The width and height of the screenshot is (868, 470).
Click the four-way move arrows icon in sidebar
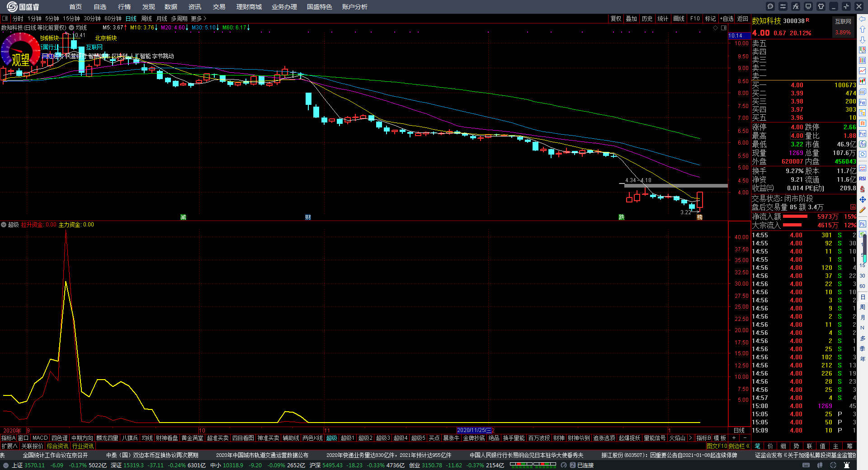(863, 199)
